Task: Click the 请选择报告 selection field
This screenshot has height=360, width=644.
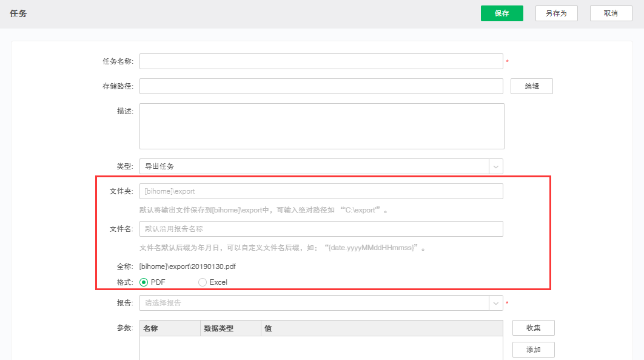Action: coord(314,303)
